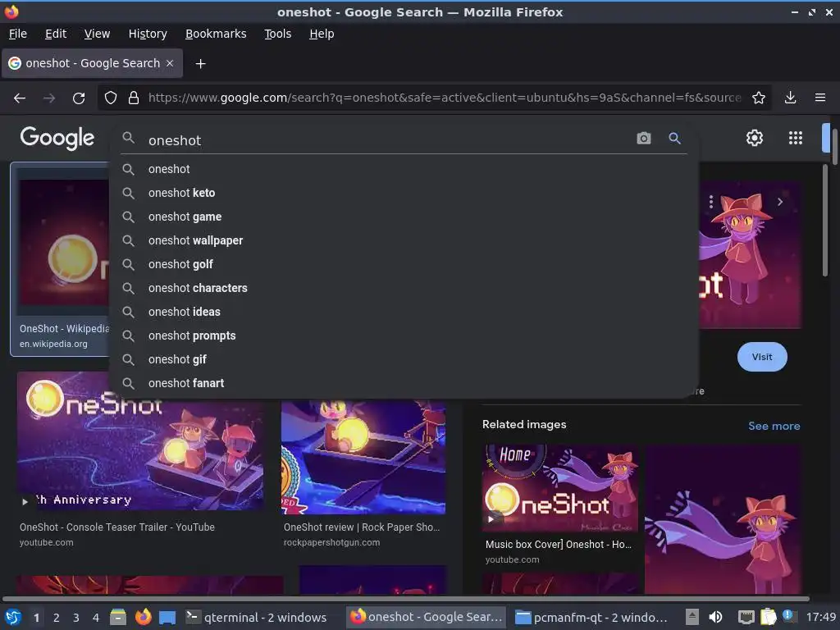
Task: Open the OneShot Anniversary trailer thumbnail
Action: coord(140,441)
